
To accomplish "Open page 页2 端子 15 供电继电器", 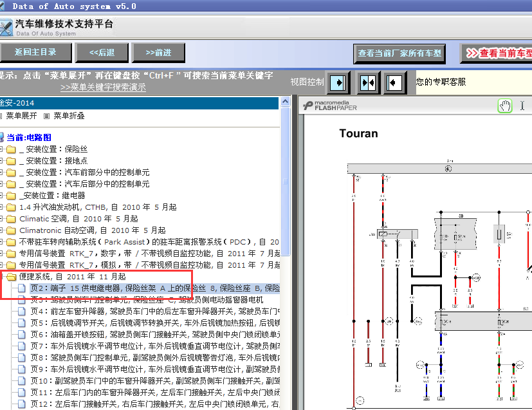I will [x=155, y=288].
